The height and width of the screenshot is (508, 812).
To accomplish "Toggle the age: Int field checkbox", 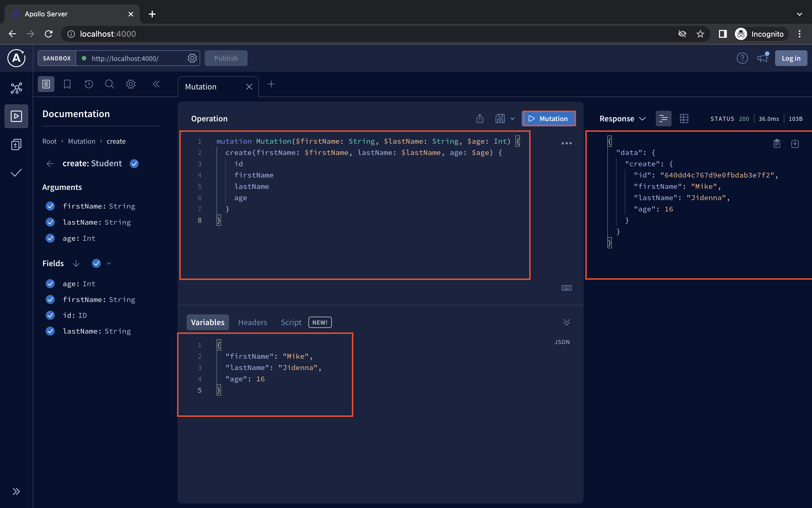I will click(x=50, y=284).
